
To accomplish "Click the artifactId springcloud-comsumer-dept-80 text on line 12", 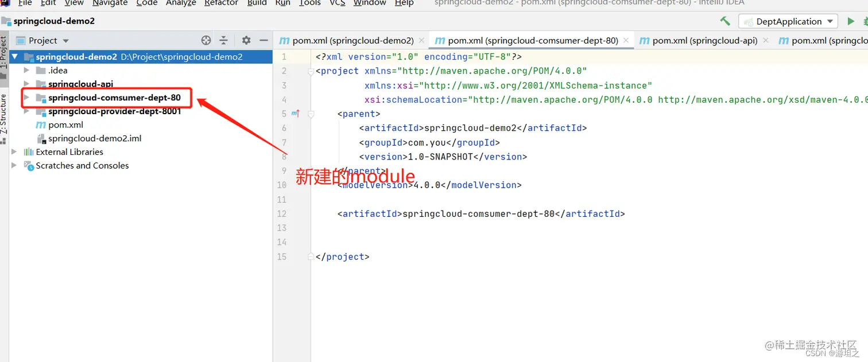I will click(x=478, y=213).
